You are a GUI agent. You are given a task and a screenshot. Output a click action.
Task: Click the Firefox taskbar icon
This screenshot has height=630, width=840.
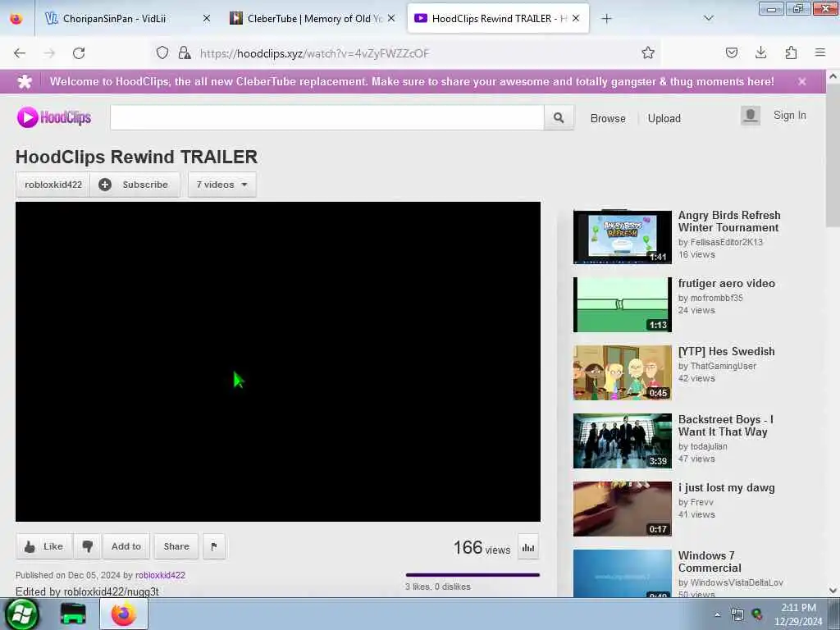click(x=123, y=614)
